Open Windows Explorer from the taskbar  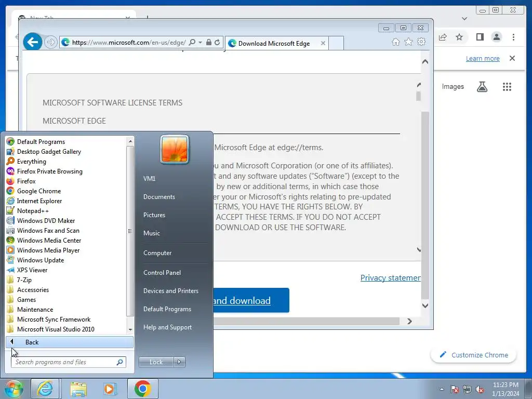pos(78,389)
